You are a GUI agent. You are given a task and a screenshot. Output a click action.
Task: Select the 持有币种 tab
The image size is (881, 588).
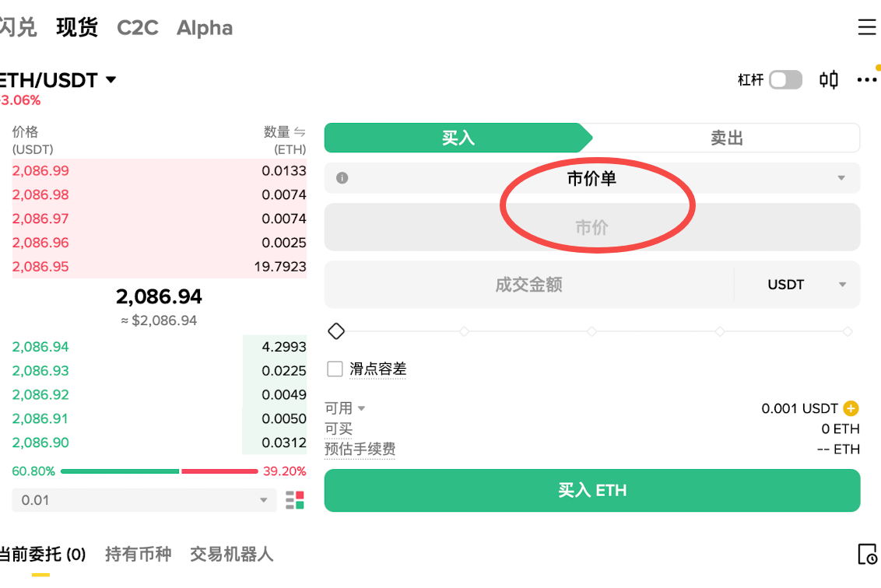[139, 555]
